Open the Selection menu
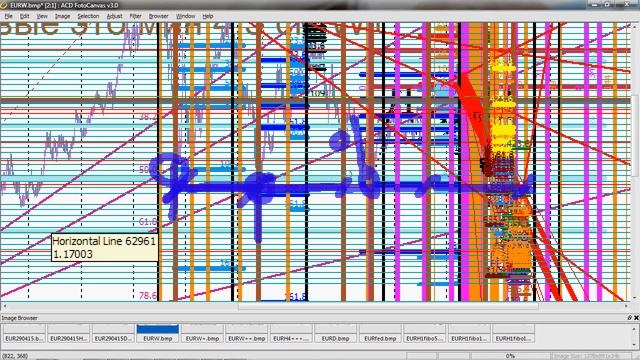 (x=88, y=16)
